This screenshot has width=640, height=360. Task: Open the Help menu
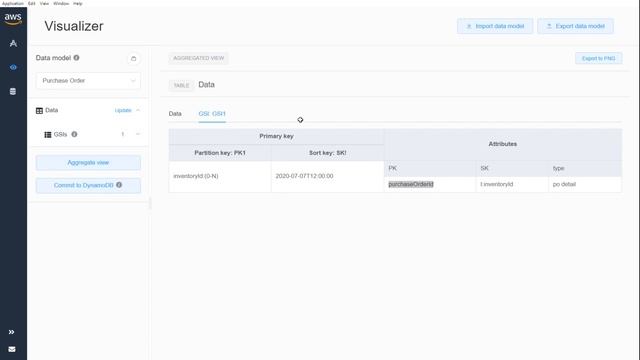(78, 3)
